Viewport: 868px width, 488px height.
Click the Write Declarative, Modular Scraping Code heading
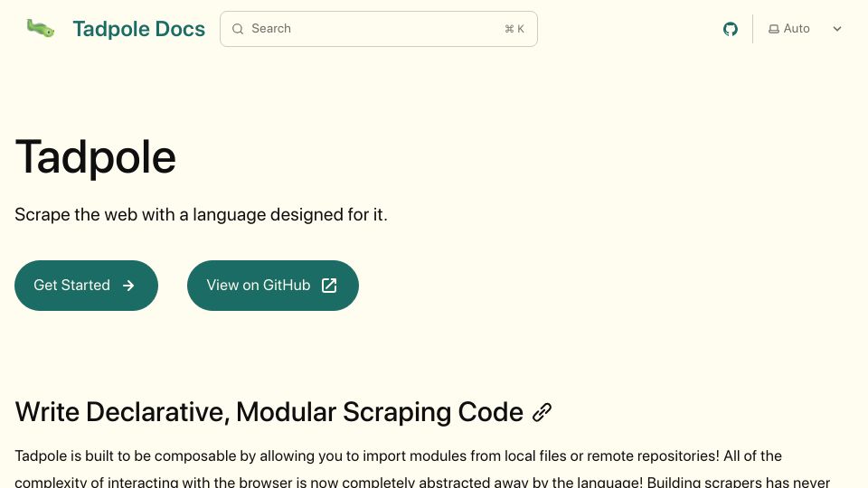tap(269, 412)
